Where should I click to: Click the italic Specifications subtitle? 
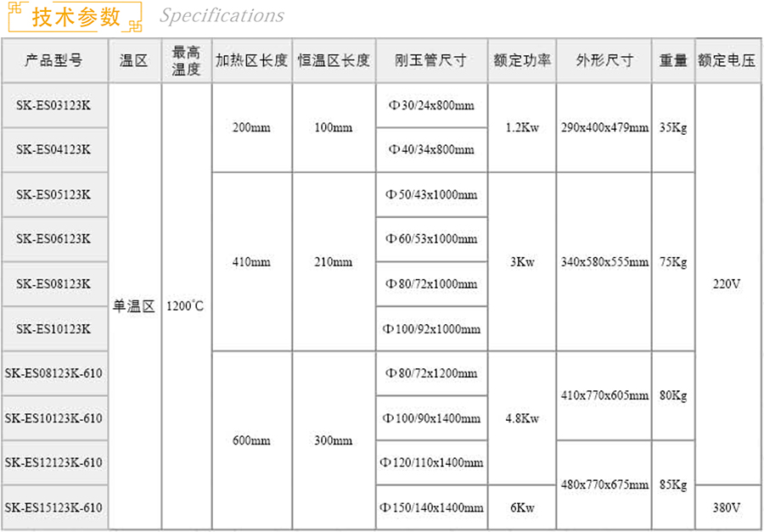click(222, 16)
